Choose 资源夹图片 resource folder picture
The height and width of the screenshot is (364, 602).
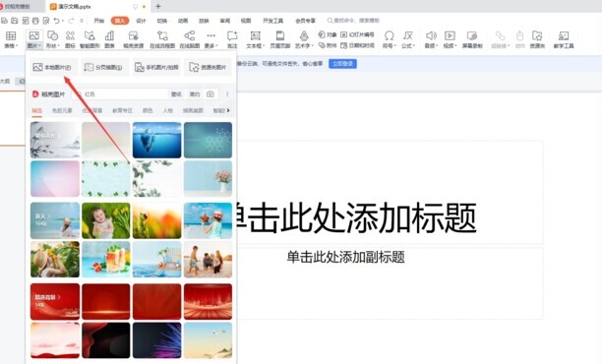[209, 67]
